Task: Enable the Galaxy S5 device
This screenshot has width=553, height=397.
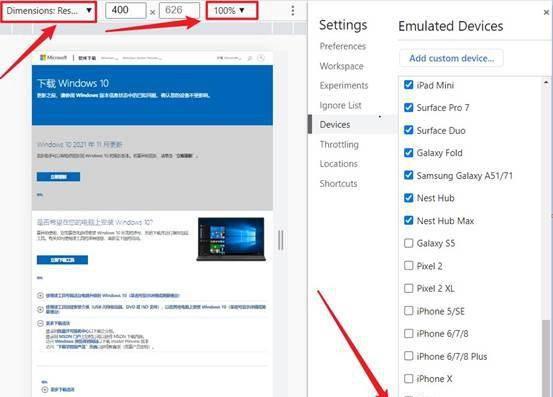Action: coord(408,243)
